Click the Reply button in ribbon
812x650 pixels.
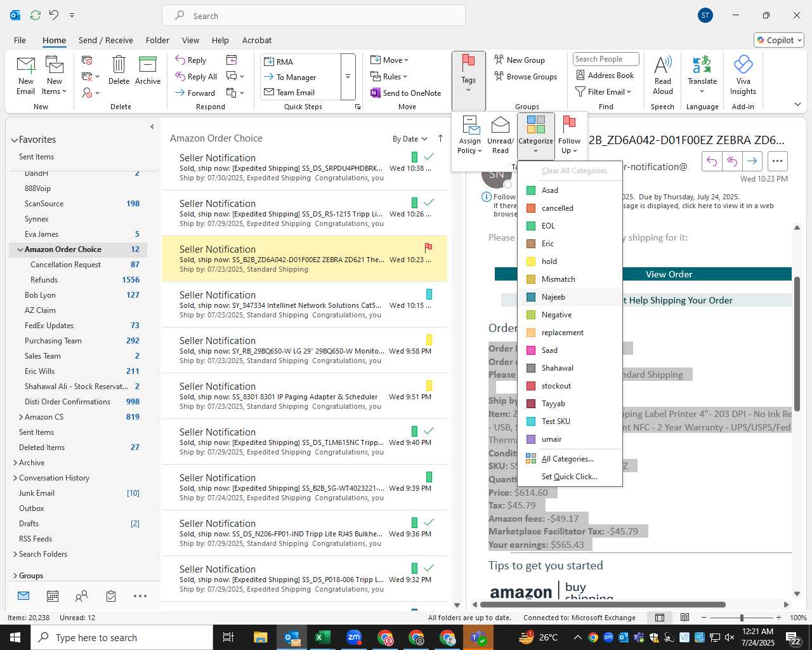pyautogui.click(x=191, y=60)
